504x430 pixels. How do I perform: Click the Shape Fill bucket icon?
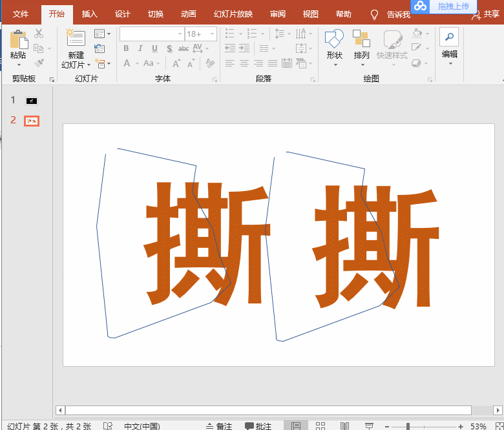tap(417, 33)
